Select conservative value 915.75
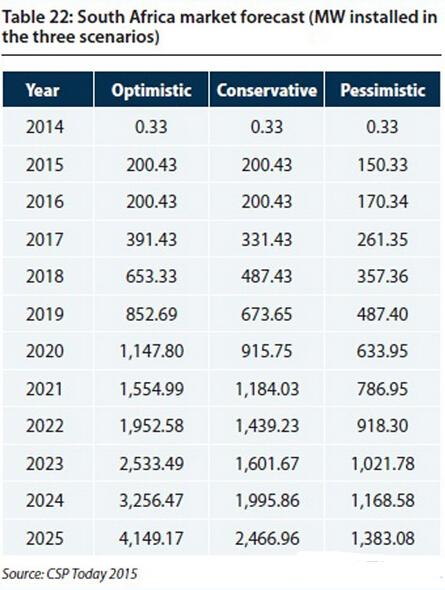This screenshot has width=445, height=590. [267, 351]
